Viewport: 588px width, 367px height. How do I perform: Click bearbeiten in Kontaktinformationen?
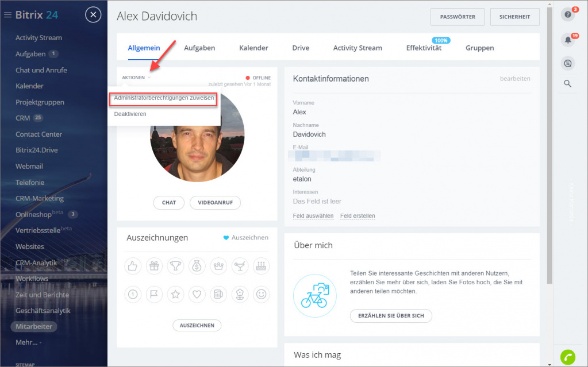[515, 79]
